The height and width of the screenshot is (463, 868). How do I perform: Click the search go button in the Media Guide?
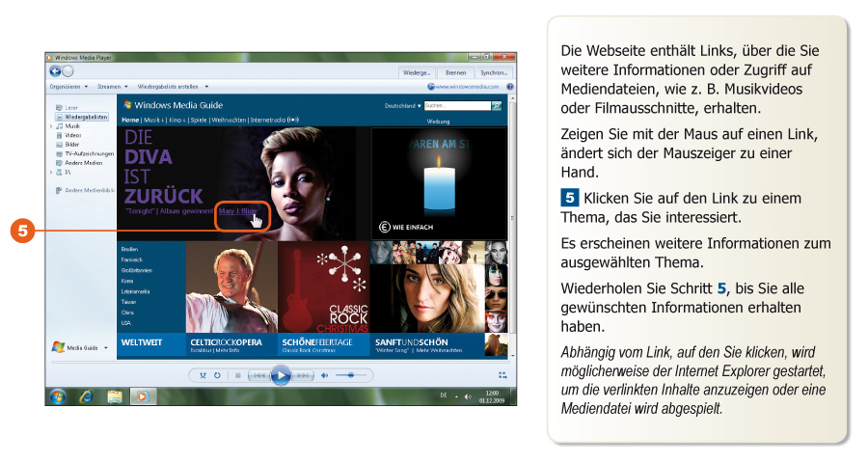click(x=496, y=105)
